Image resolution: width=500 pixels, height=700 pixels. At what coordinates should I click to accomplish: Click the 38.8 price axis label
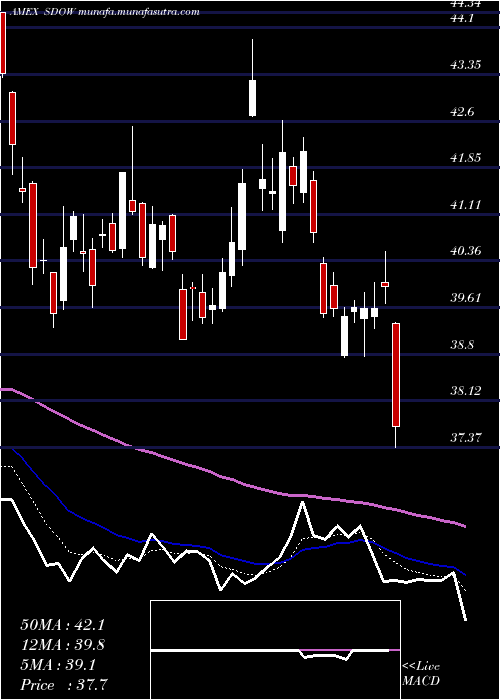(x=462, y=345)
